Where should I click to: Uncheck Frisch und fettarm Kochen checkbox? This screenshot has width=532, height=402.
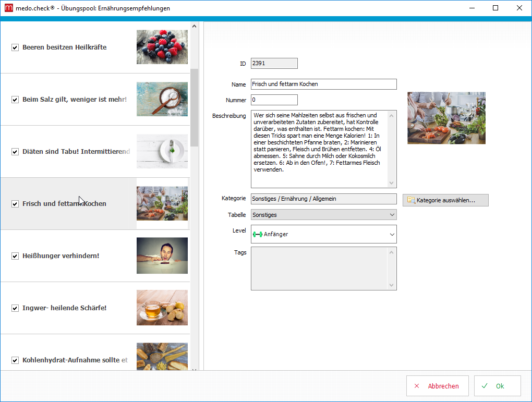[x=15, y=204]
